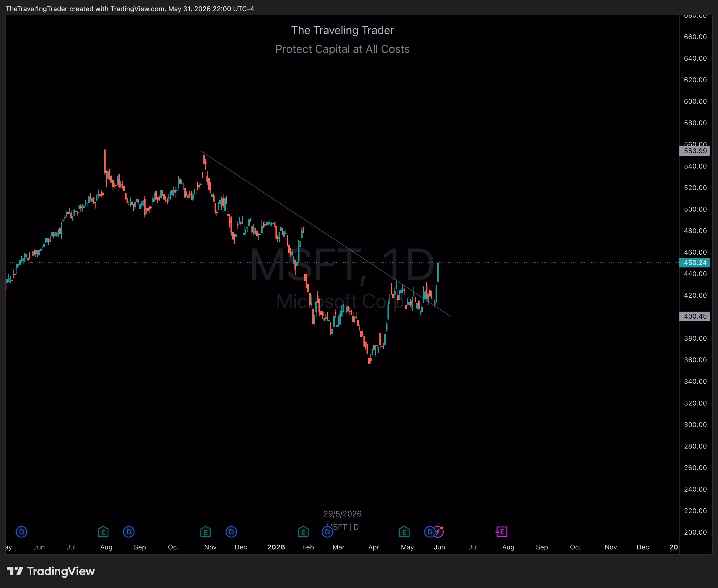Click the dividend marker between Feb and Mar
Screen dimensions: 718x588
click(327, 532)
